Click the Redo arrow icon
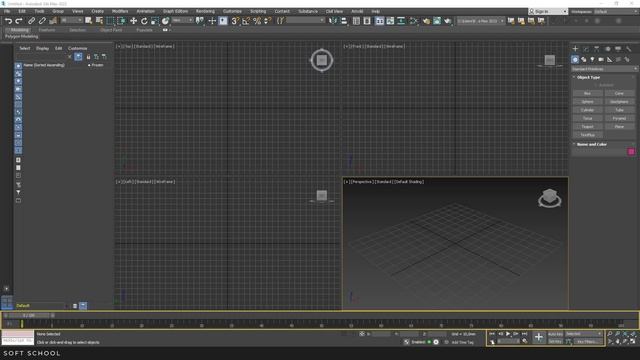This screenshot has height=360, width=640. 19,21
